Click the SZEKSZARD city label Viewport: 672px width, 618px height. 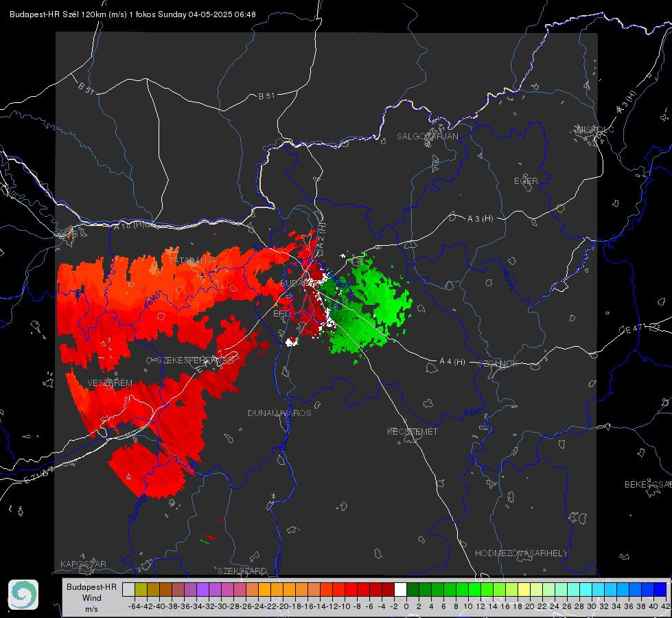242,571
